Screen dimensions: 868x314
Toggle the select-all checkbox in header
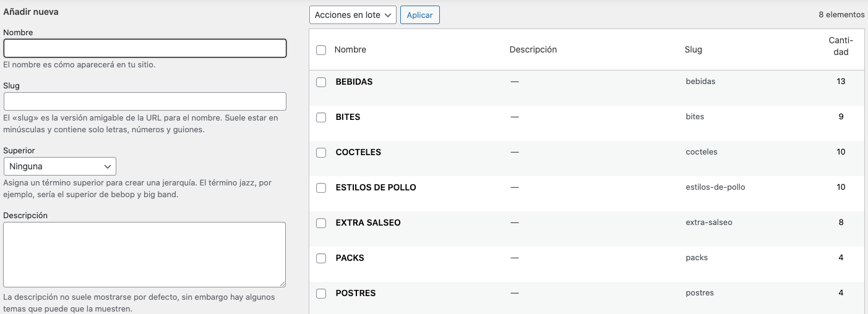[321, 50]
